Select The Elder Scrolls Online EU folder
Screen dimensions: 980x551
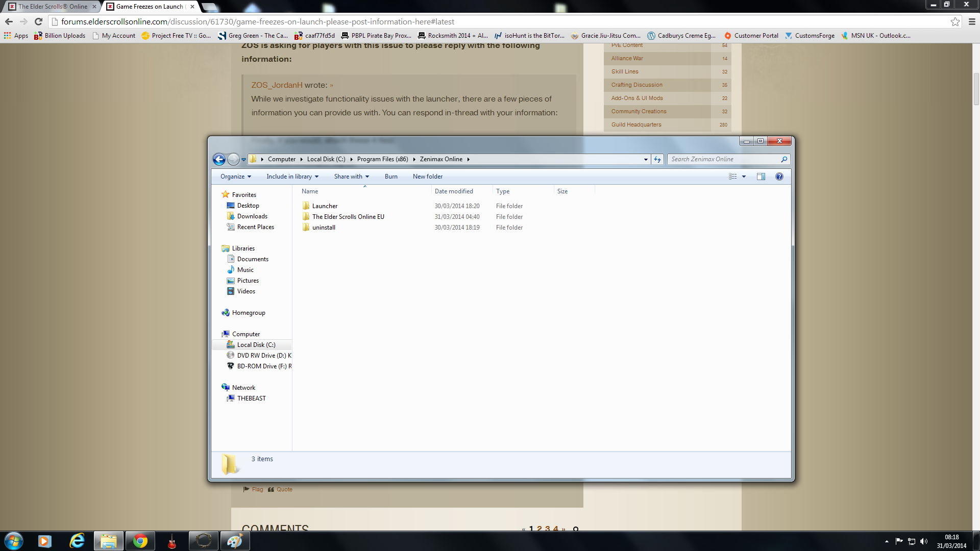[348, 217]
